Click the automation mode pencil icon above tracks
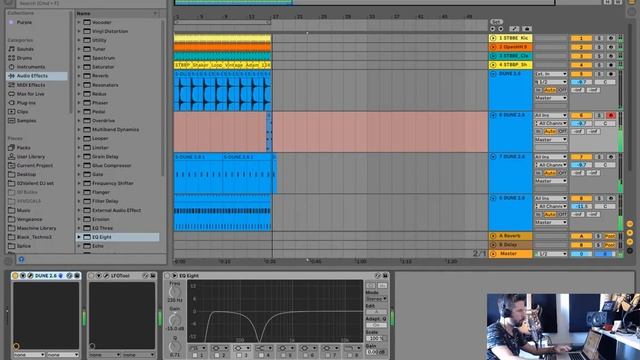Screen dimensions: 640x360 coord(514,29)
